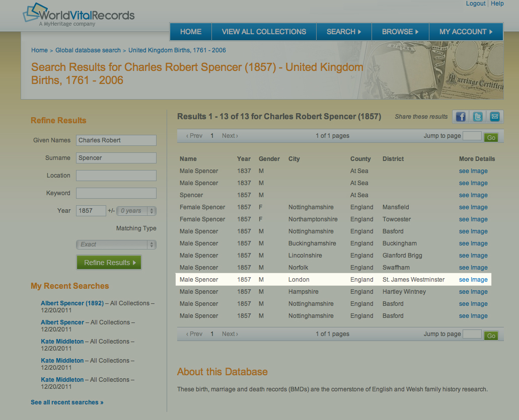Open the year range dropdown
Screen dimensions: 519x420
[x=136, y=211]
